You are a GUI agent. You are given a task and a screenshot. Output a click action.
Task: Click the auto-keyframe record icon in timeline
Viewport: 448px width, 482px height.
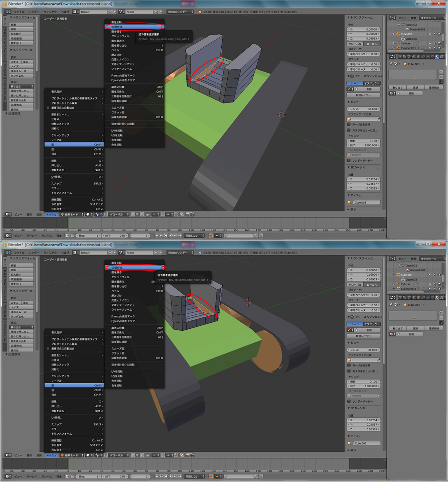(x=211, y=236)
